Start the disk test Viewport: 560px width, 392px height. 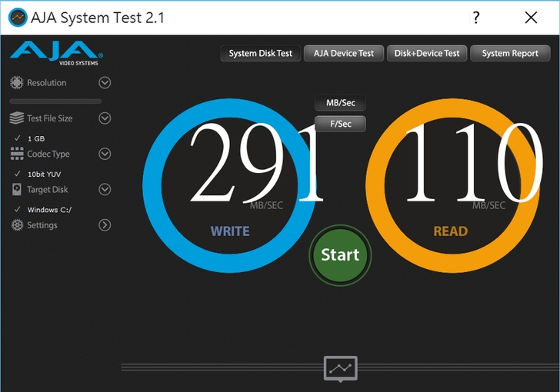340,255
